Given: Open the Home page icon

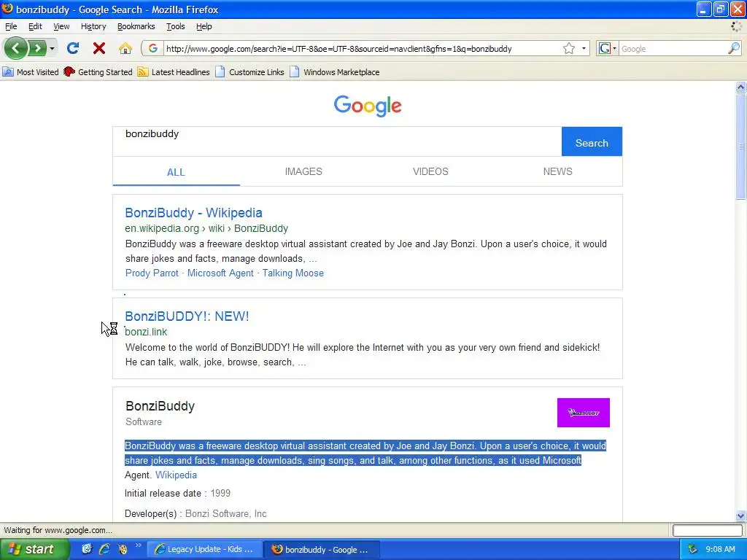Looking at the screenshot, I should [x=125, y=48].
